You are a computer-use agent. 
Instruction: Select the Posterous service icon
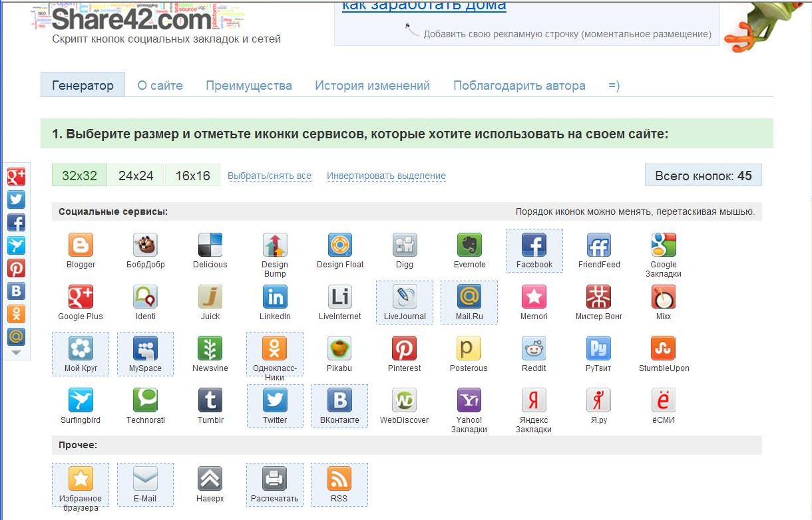pyautogui.click(x=469, y=348)
